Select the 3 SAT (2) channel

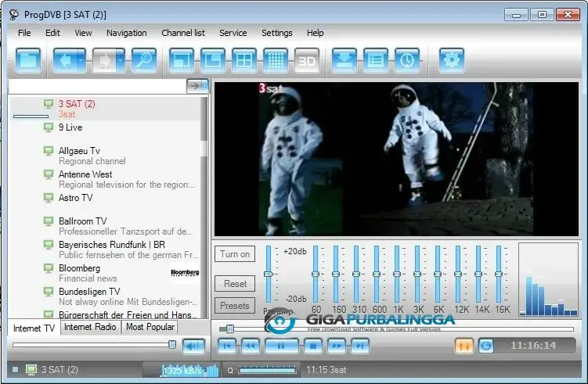point(105,109)
